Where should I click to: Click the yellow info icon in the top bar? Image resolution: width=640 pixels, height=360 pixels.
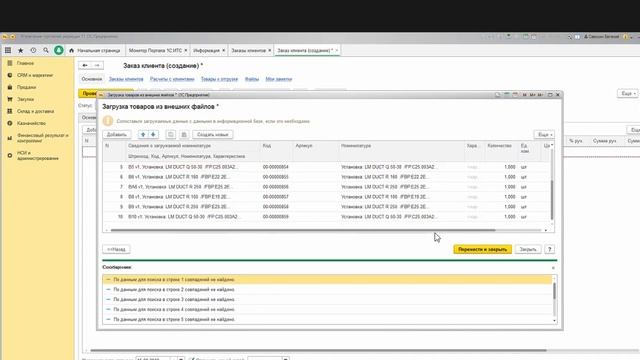coord(625,37)
